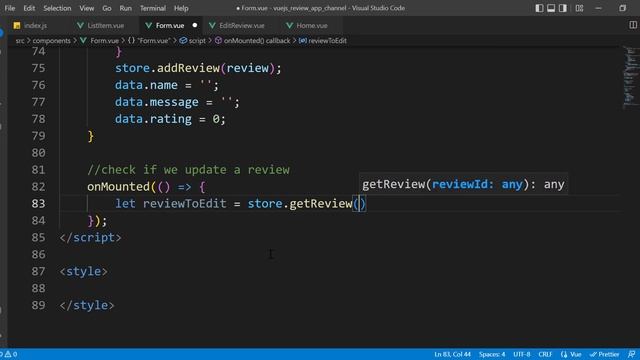Toggle the bottom panel layout icon

[551, 8]
